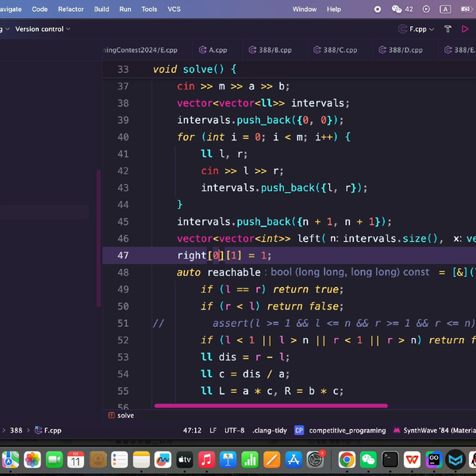This screenshot has width=476, height=476.
Task: Click the App Store dock icon
Action: pos(293,459)
